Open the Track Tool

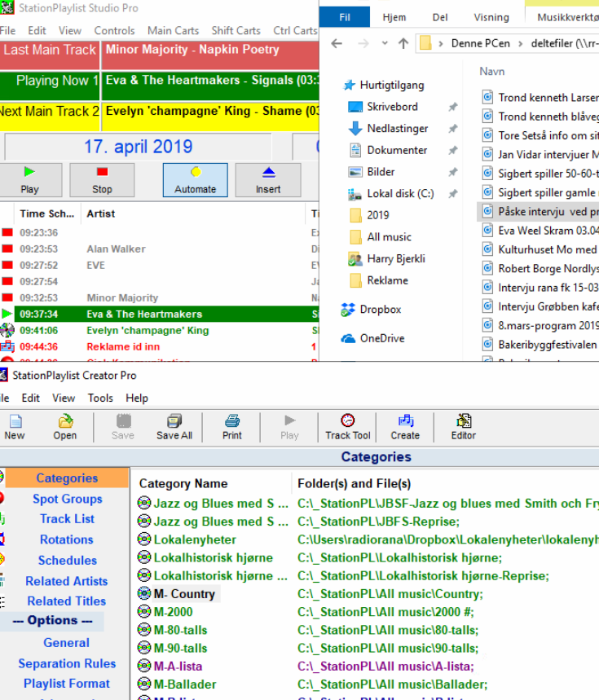coord(348,427)
